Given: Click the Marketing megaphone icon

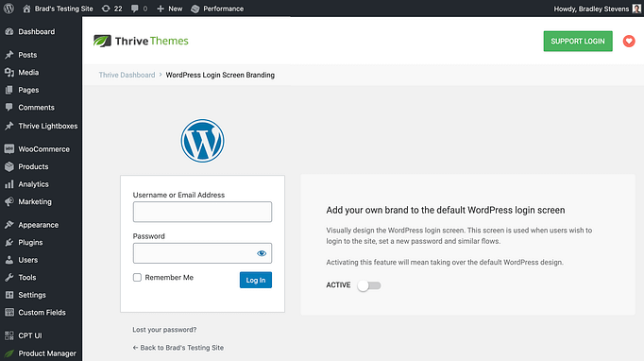Looking at the screenshot, I should [9, 201].
